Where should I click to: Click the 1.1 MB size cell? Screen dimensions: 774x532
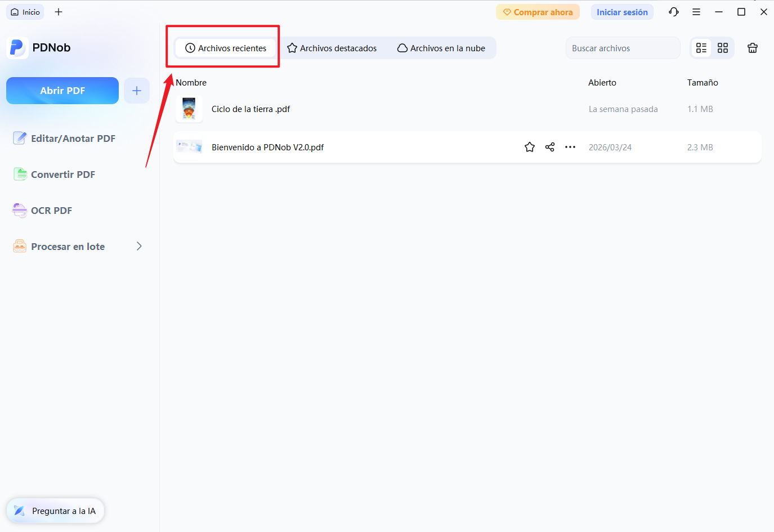tap(700, 109)
